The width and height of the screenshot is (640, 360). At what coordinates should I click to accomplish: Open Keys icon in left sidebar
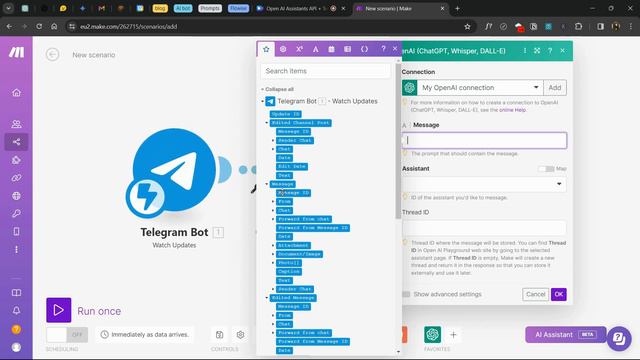pyautogui.click(x=16, y=213)
